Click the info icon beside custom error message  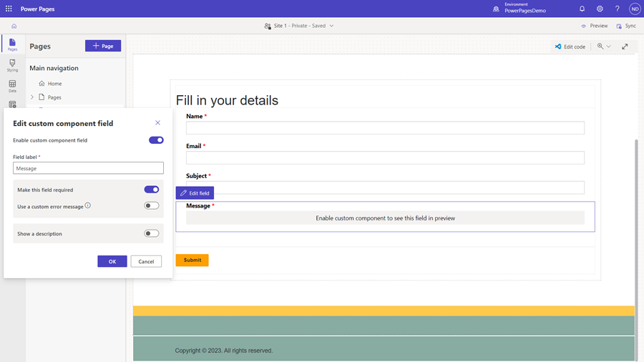[x=88, y=205]
